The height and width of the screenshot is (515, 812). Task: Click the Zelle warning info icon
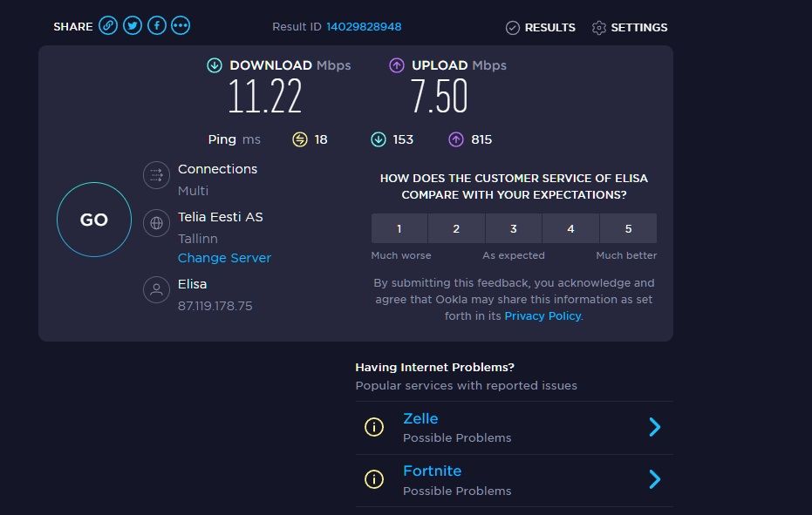click(374, 427)
